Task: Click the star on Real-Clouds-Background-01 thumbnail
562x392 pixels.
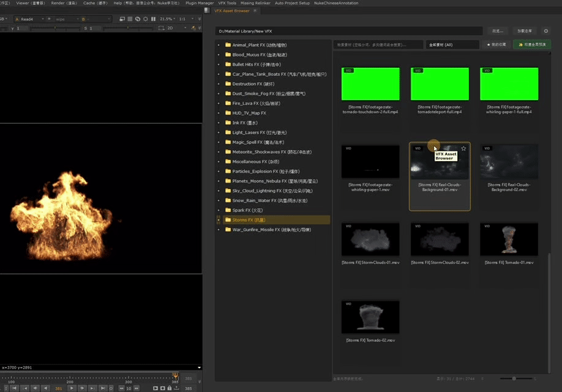Action: coord(463,148)
